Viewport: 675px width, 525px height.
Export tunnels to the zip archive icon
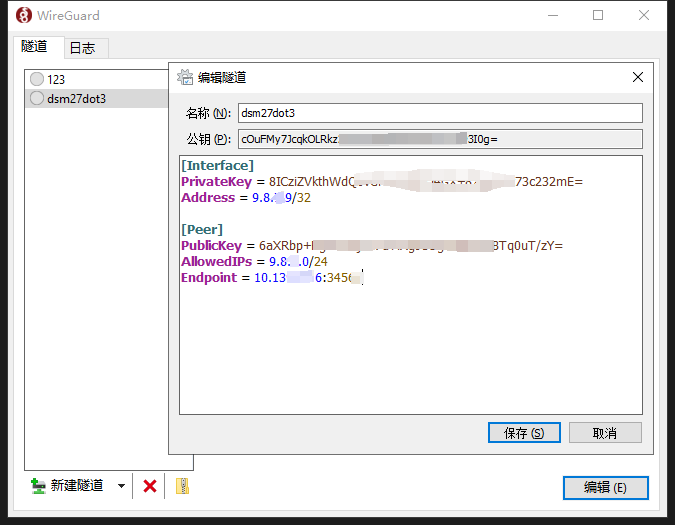[x=182, y=486]
